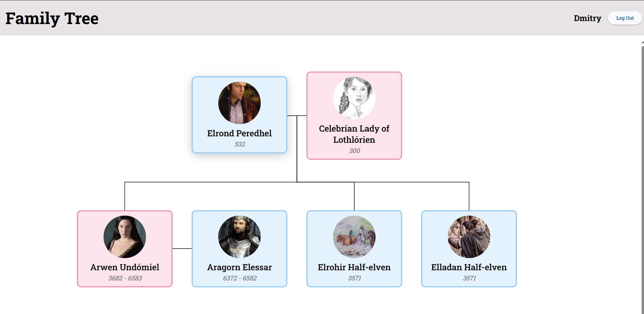Click the Family Tree header title
The width and height of the screenshot is (644, 314).
pos(52,18)
